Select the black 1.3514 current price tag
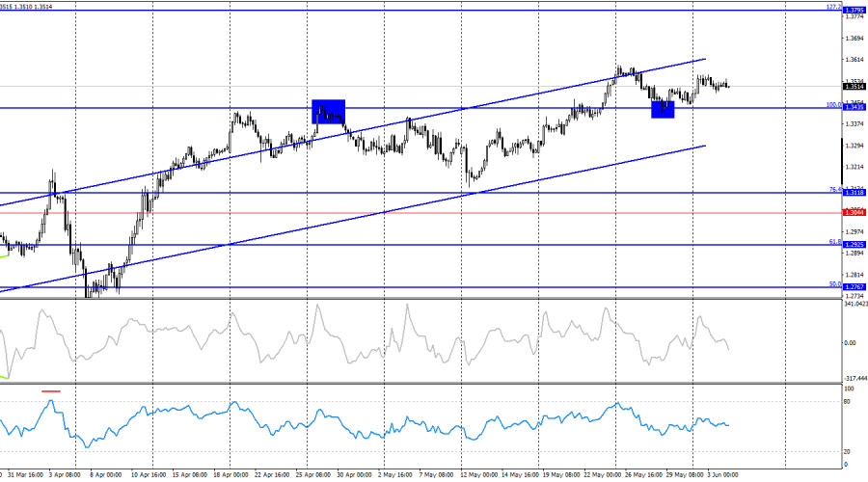Screen dimensions: 868x482 click(854, 87)
